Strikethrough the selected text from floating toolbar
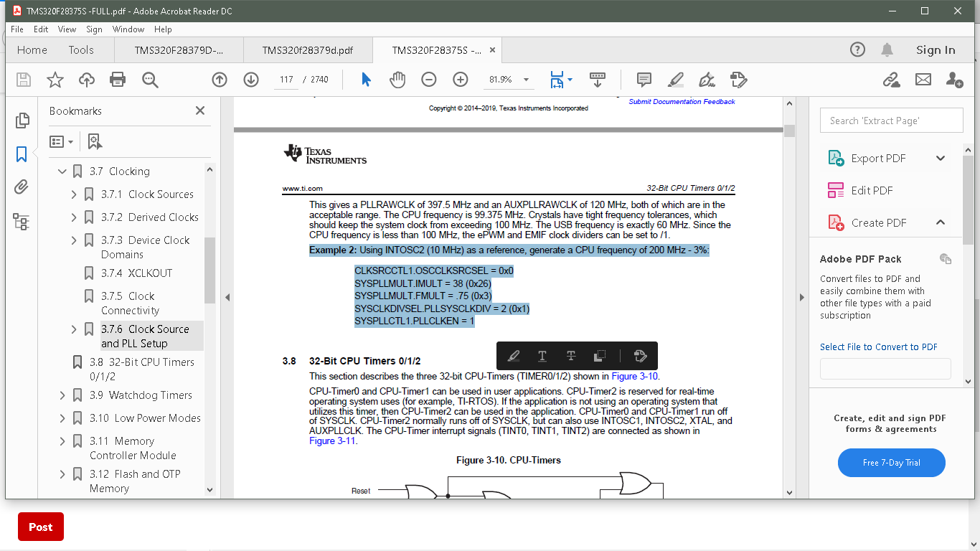The height and width of the screenshot is (551, 980). [571, 356]
